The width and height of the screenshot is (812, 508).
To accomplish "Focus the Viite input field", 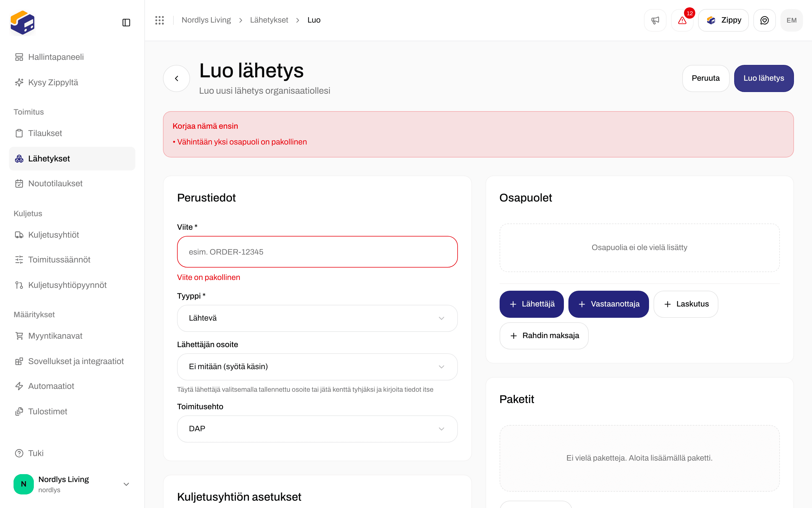I will coord(317,252).
